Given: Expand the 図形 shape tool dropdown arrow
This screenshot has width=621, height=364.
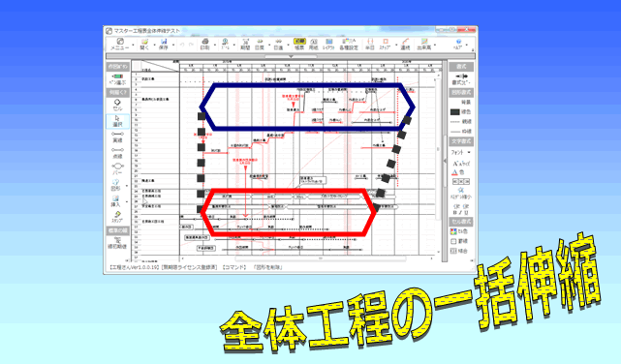Looking at the screenshot, I should pos(127,186).
